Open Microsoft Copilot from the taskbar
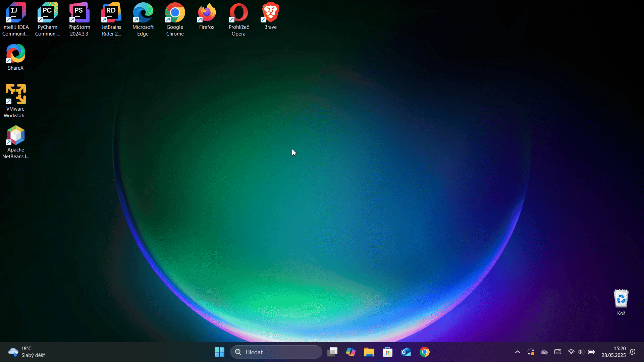 (351, 352)
